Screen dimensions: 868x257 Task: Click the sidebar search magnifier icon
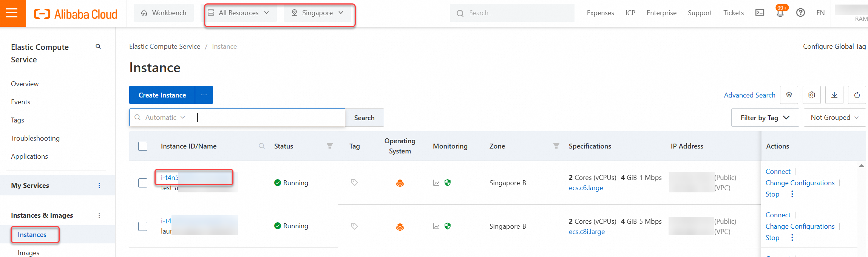click(98, 46)
